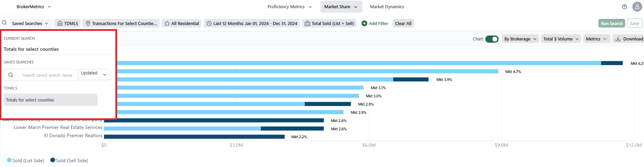The width and height of the screenshot is (644, 167).
Task: Open Total Sold (List + Sell) filter
Action: [x=329, y=23]
